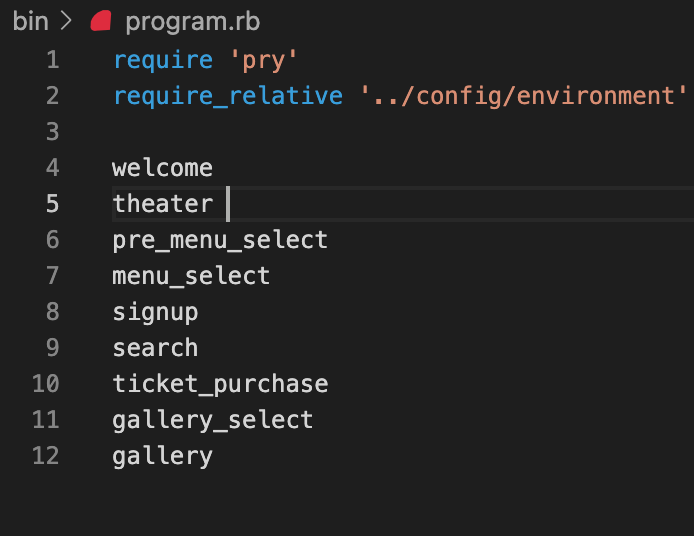Click gallery_select on line 11
The image size is (694, 536).
coord(213,420)
